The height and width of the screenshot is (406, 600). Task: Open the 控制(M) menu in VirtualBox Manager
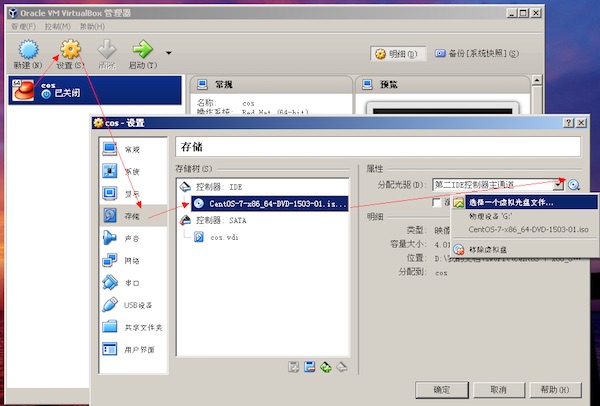tap(57, 26)
